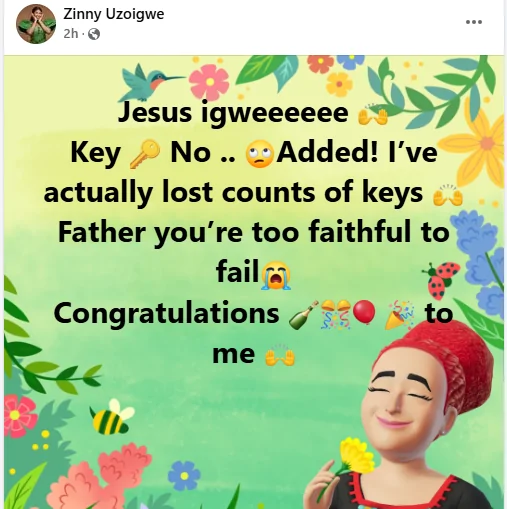Image resolution: width=507 pixels, height=509 pixels.
Task: Click the champagne bottle emoji
Action: (303, 315)
